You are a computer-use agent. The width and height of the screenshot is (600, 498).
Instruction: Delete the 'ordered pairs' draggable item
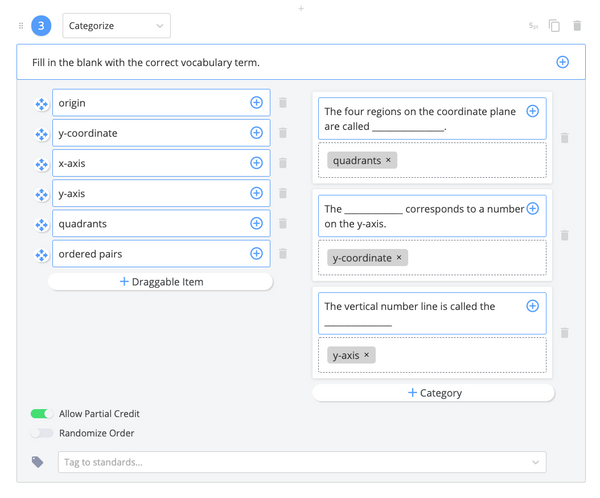pyautogui.click(x=283, y=253)
